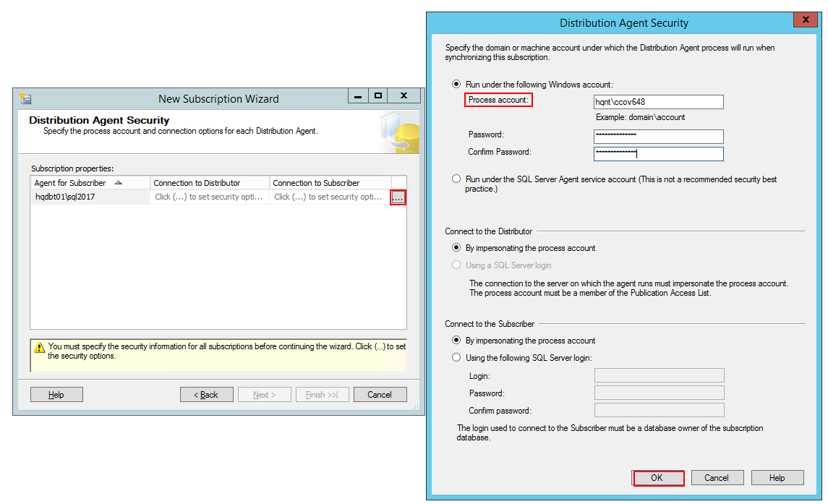
Task: Select 'Run under the following Windows account'
Action: (456, 85)
